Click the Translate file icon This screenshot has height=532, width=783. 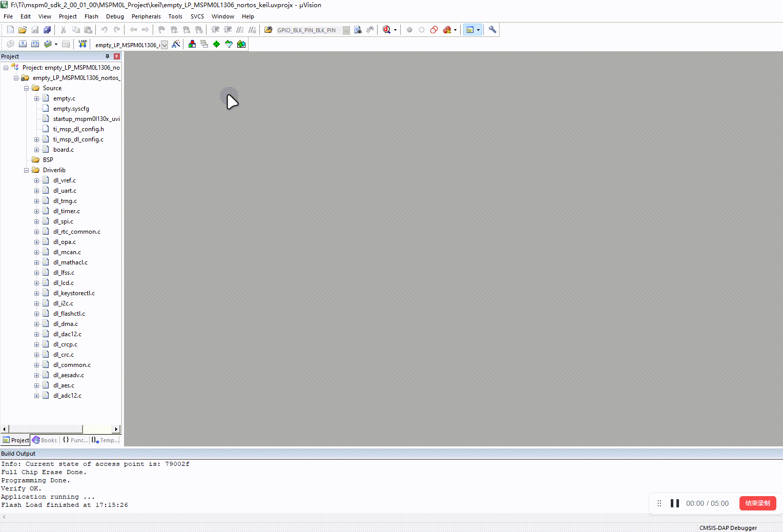point(10,44)
